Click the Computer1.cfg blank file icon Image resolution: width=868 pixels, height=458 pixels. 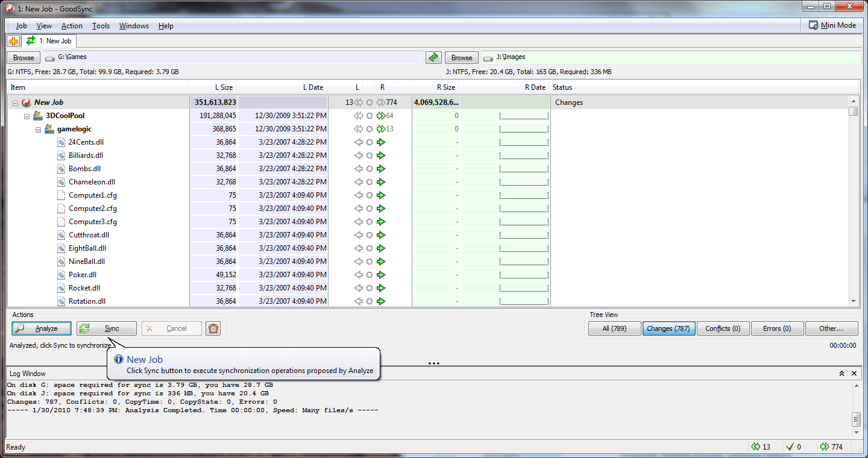click(x=61, y=195)
